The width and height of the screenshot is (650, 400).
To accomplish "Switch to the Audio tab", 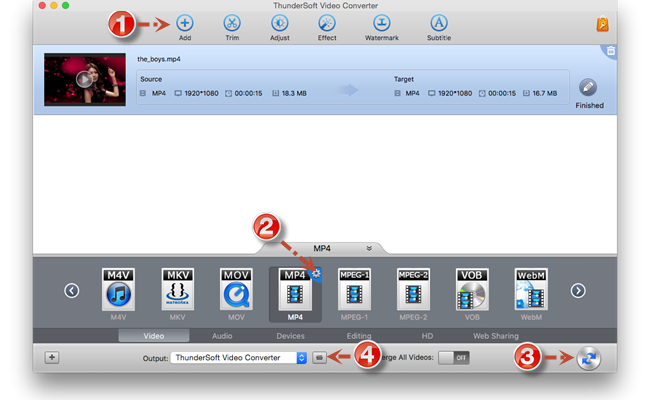I will tap(222, 336).
